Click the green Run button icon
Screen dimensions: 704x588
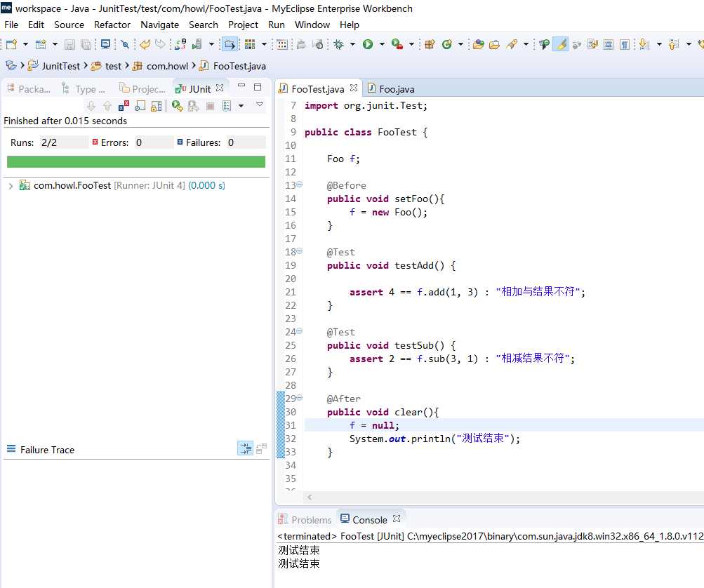[368, 44]
